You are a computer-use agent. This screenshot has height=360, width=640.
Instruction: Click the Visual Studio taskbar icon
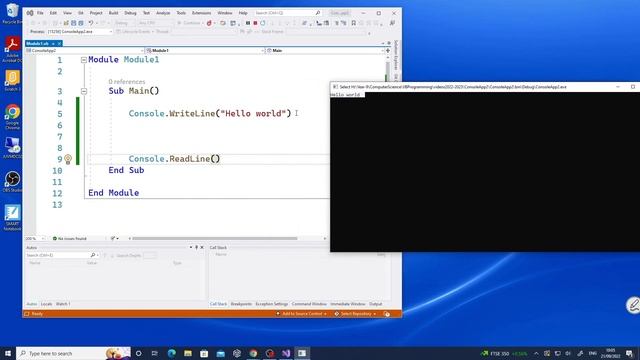286,353
